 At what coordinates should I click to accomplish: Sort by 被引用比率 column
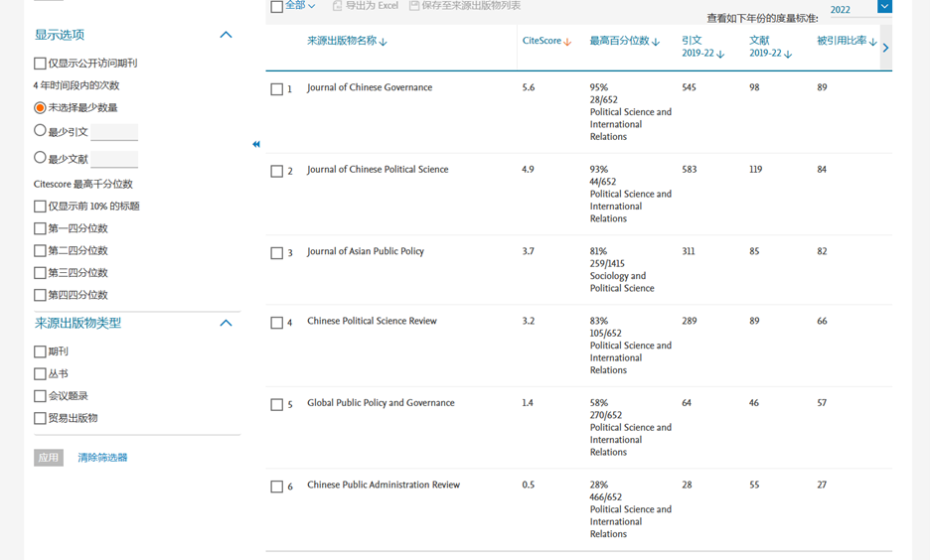pyautogui.click(x=847, y=41)
